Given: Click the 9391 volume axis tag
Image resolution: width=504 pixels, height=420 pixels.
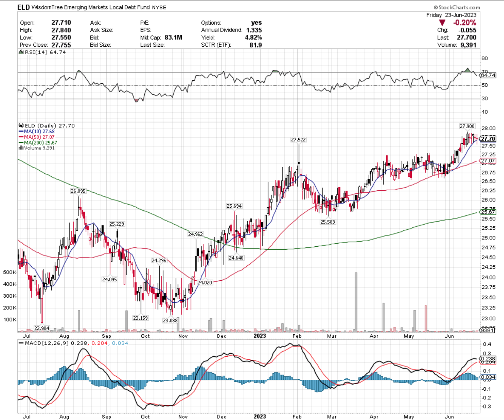Looking at the screenshot, I should (488, 330).
